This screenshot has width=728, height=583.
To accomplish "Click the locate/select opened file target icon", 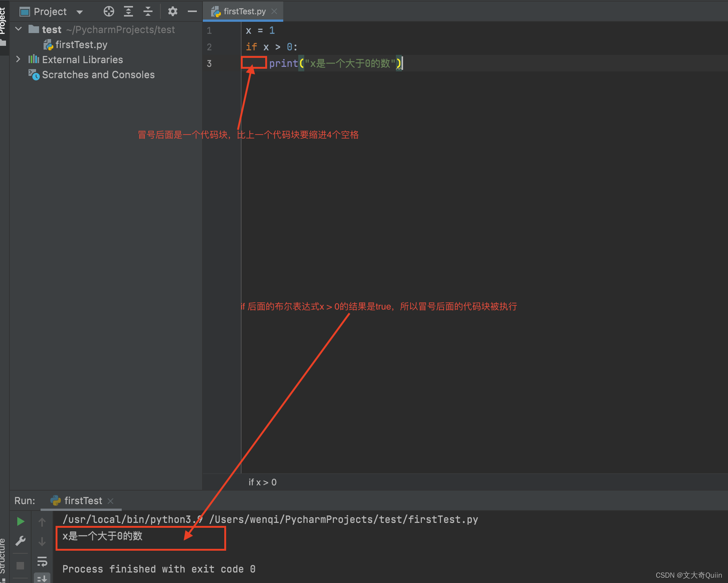I will point(109,12).
